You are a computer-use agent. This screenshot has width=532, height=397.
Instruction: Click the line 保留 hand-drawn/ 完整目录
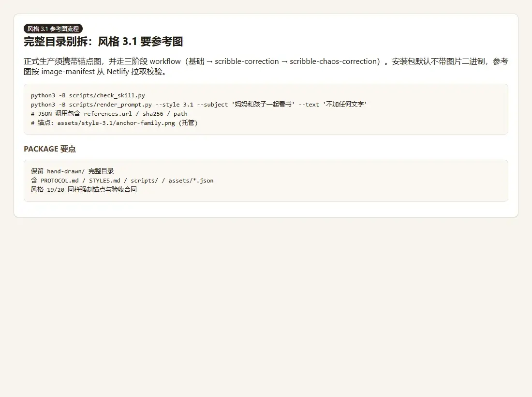point(72,171)
